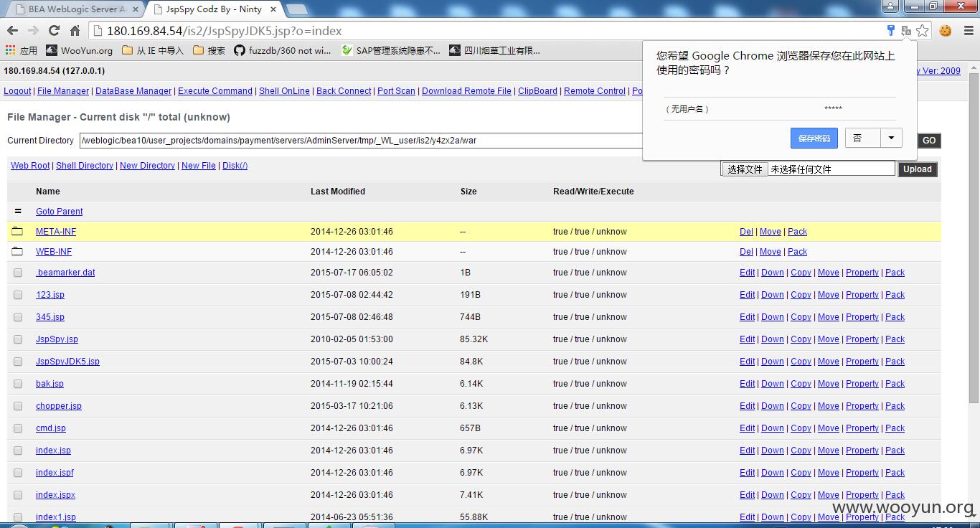The image size is (980, 528).
Task: Open Port Scan menu link
Action: coord(396,91)
